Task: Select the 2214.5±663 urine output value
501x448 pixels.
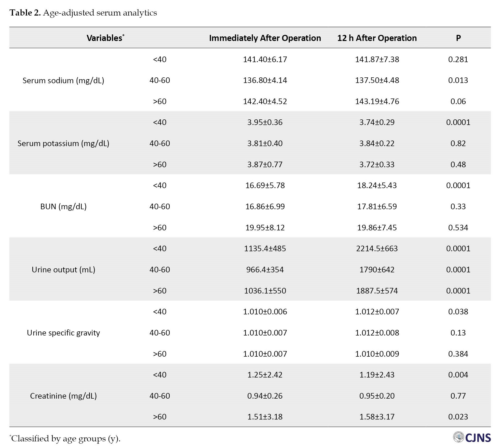Action: tap(377, 248)
